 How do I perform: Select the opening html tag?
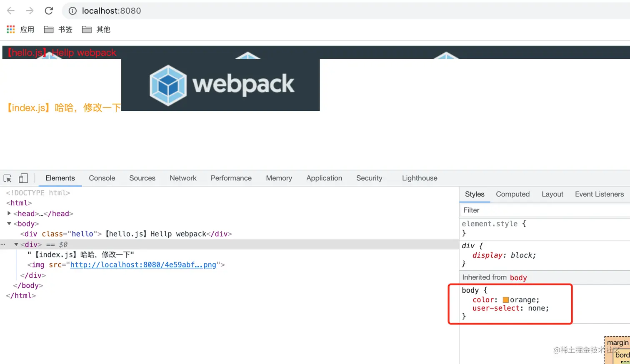pos(19,203)
